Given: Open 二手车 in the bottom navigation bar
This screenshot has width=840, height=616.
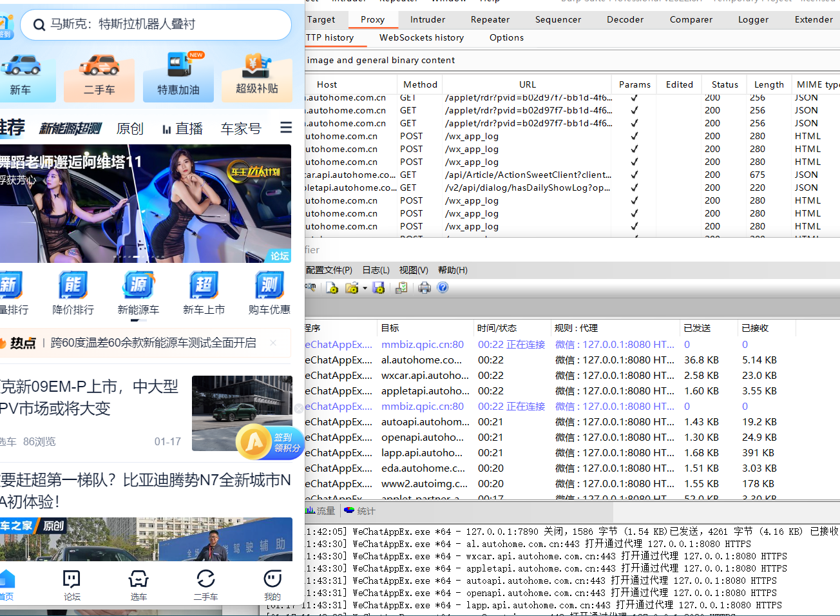Looking at the screenshot, I should 205,585.
